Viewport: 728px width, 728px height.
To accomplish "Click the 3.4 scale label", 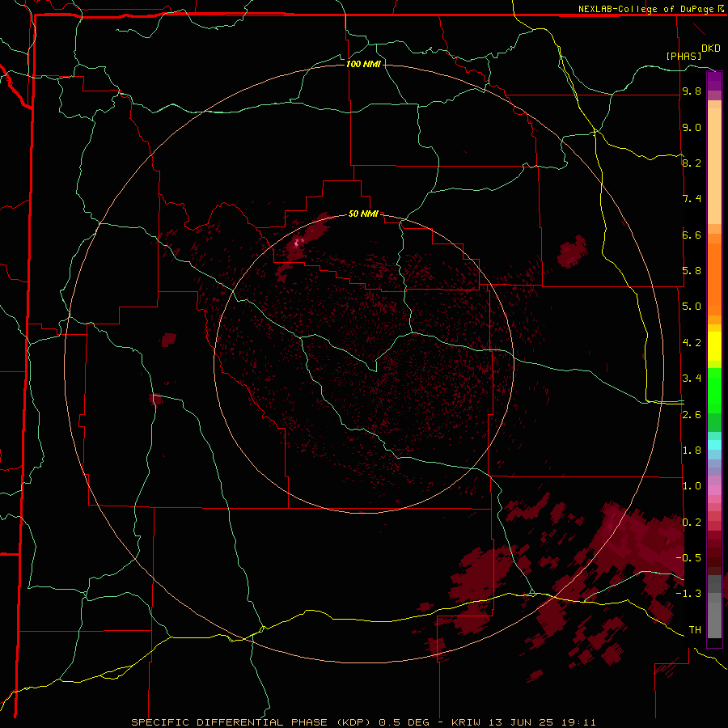I will click(x=692, y=379).
